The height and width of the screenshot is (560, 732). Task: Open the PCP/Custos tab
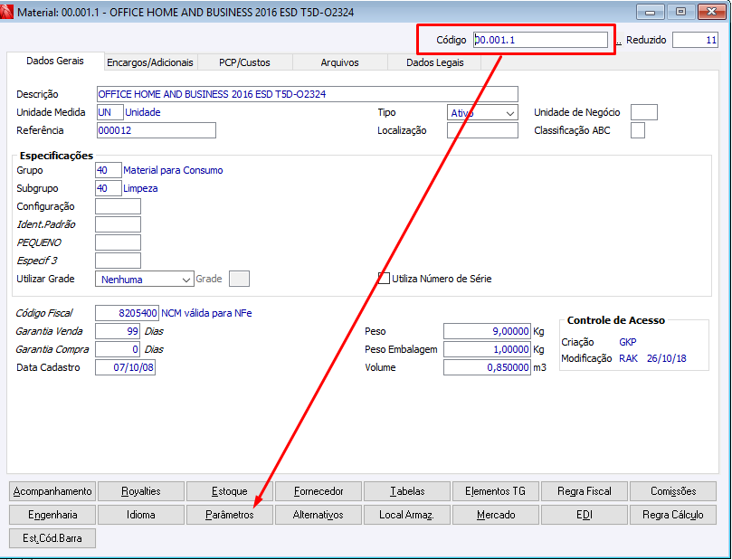[244, 62]
